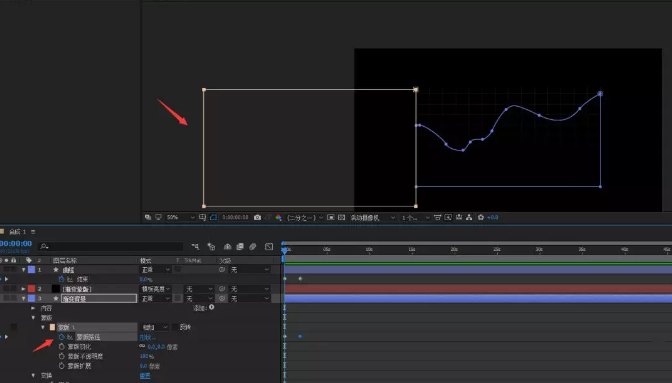Click the 形状... mask path link
This screenshot has height=383, width=672.
(147, 338)
